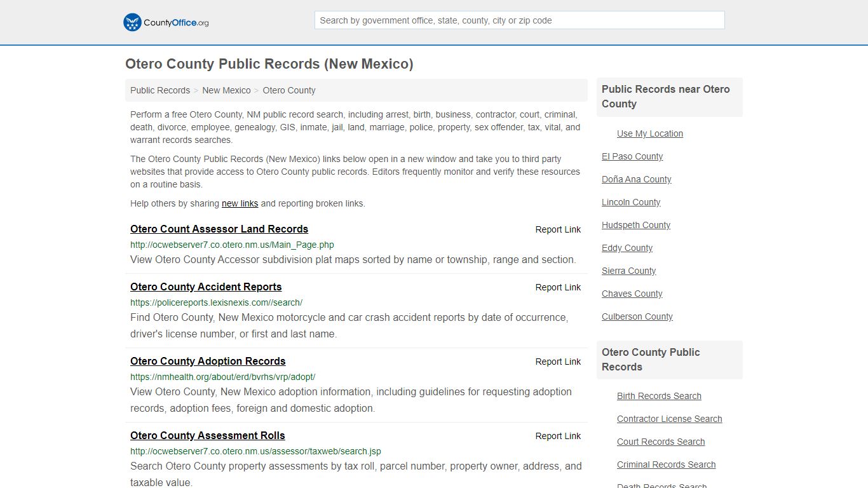
Task: Go to New Mexico breadcrumb
Action: tap(226, 90)
